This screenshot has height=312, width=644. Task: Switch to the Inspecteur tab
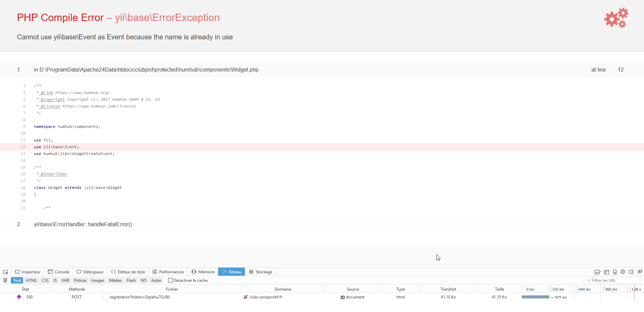click(28, 272)
